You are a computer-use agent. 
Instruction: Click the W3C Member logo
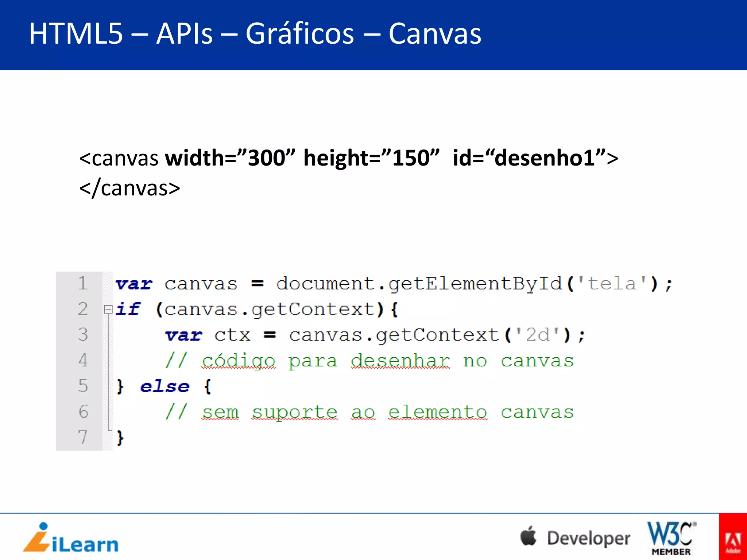coord(671,538)
